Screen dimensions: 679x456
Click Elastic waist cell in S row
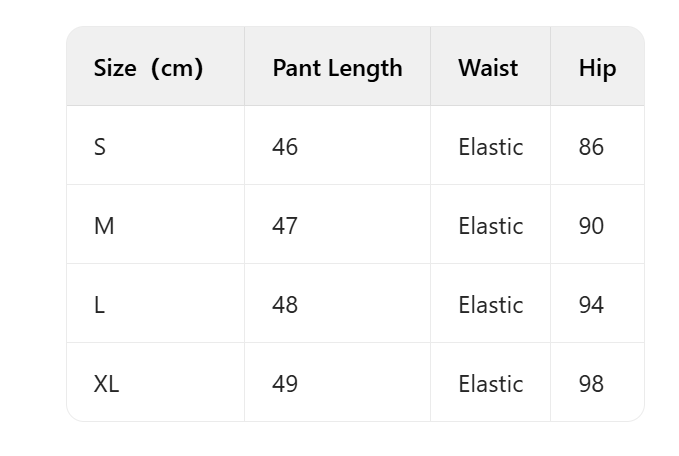490,147
